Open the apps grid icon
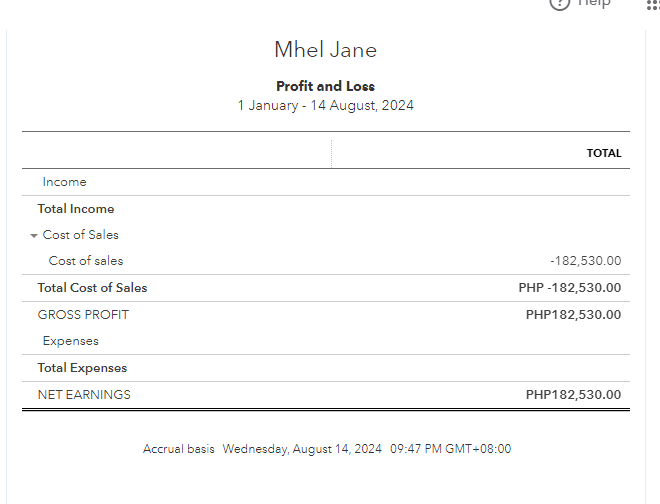660x504 pixels. coord(653,3)
